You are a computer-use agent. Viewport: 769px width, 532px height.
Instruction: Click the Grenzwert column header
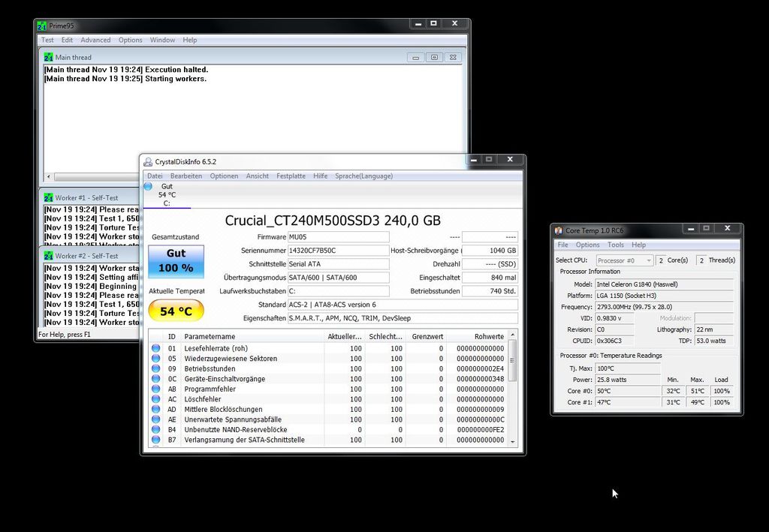[x=426, y=337]
